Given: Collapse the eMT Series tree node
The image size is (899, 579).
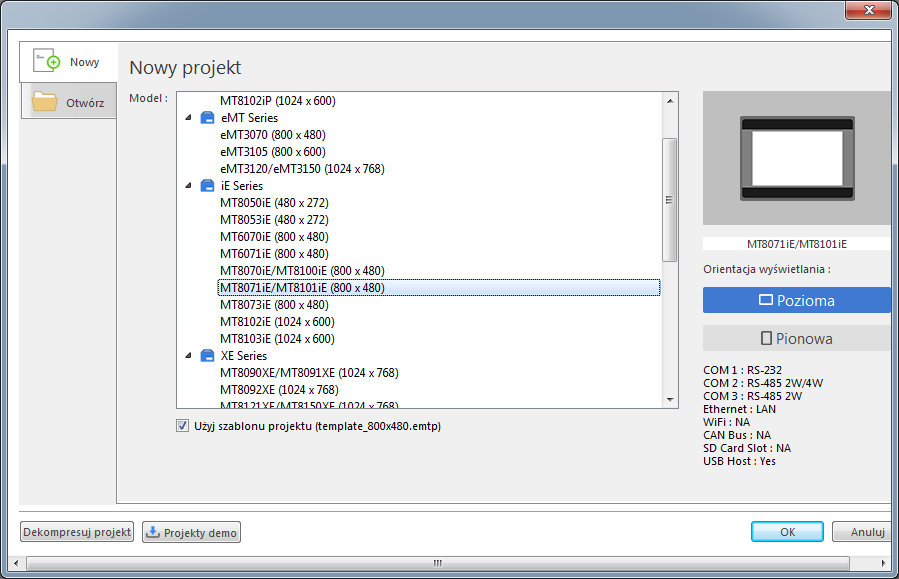Looking at the screenshot, I should tap(188, 118).
